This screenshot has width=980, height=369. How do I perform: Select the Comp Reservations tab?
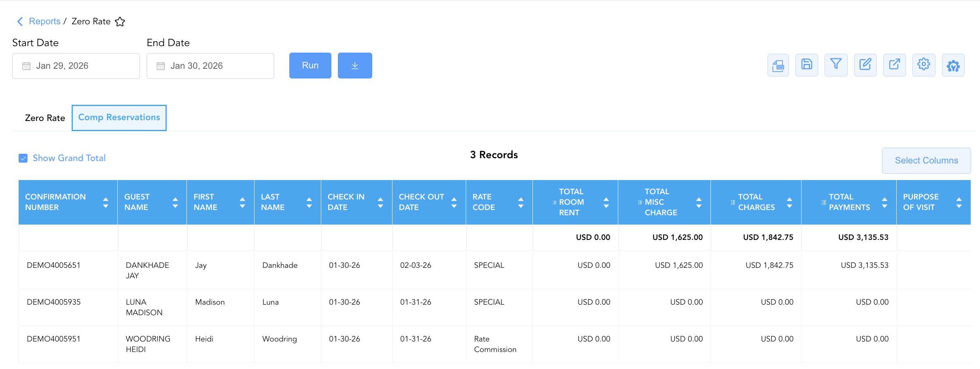(x=119, y=118)
